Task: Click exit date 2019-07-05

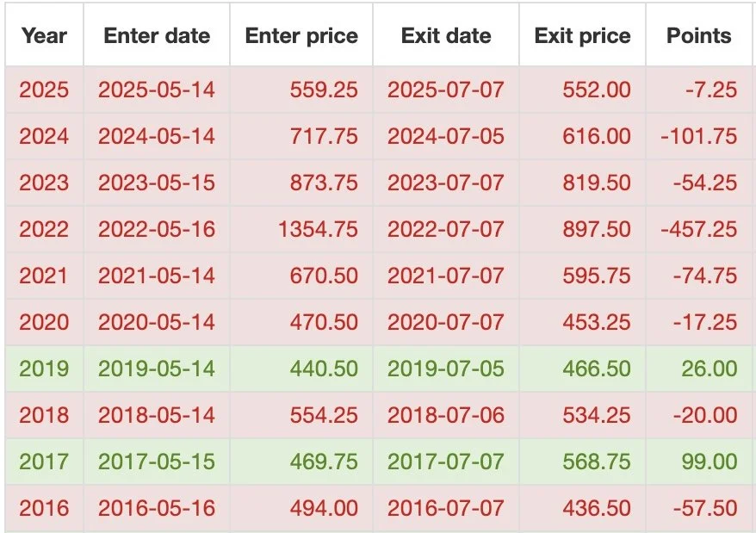Action: coord(446,369)
